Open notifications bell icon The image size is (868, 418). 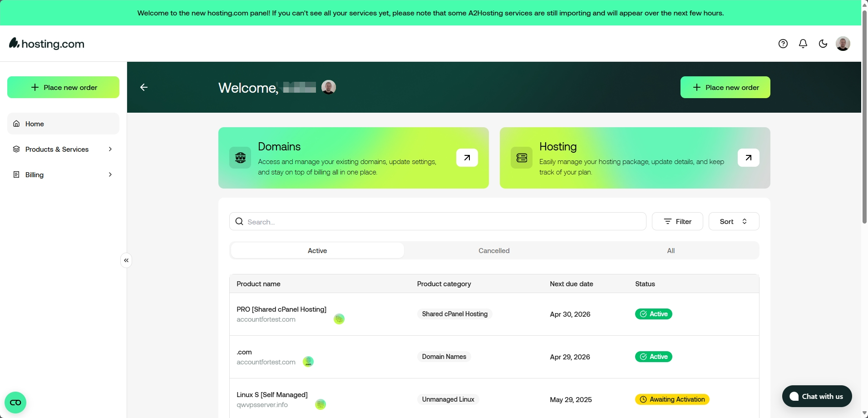pos(803,44)
